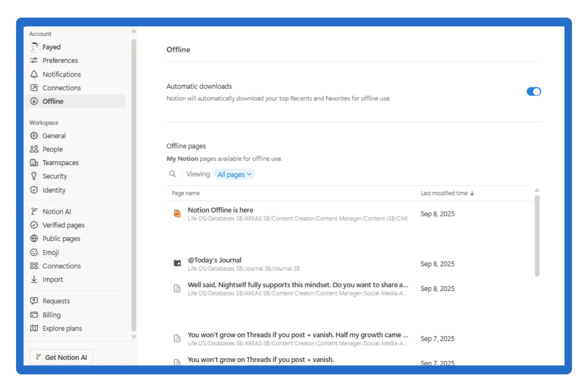Click the Public pages globe icon
This screenshot has height=392, width=588.
(x=34, y=238)
